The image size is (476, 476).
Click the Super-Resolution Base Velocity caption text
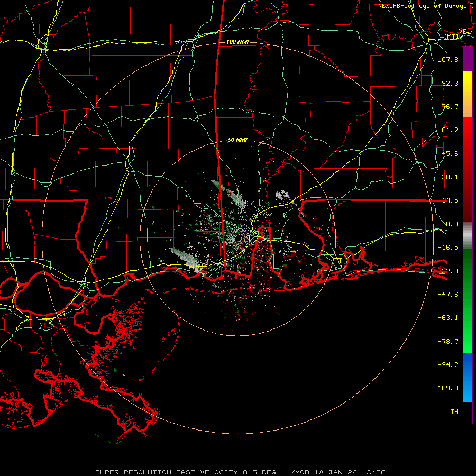(x=241, y=472)
